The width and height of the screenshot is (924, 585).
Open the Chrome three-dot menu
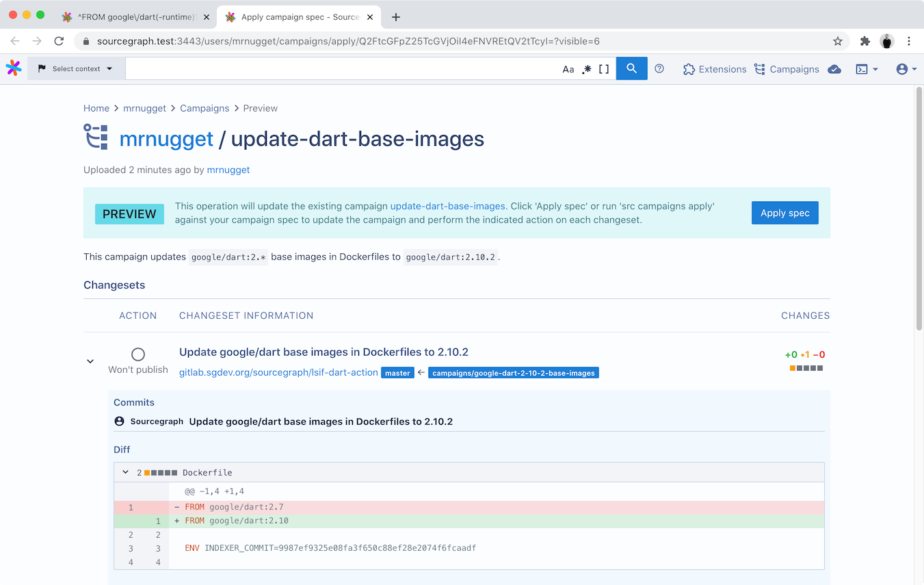tap(909, 41)
